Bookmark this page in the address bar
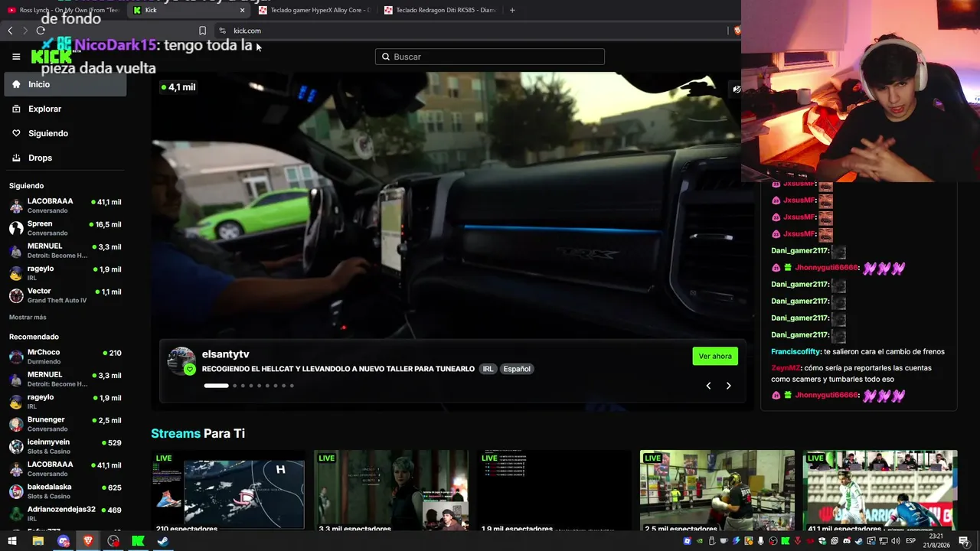The width and height of the screenshot is (980, 551). point(202,31)
